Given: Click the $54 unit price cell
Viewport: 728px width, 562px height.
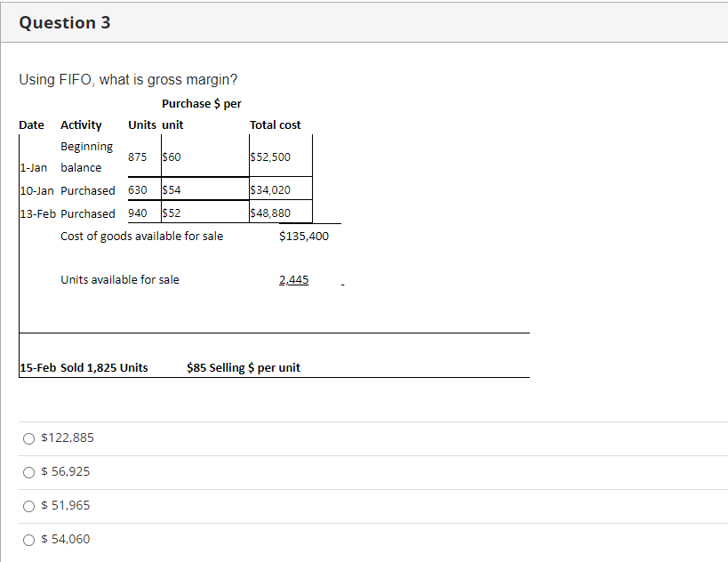Looking at the screenshot, I should tap(171, 190).
